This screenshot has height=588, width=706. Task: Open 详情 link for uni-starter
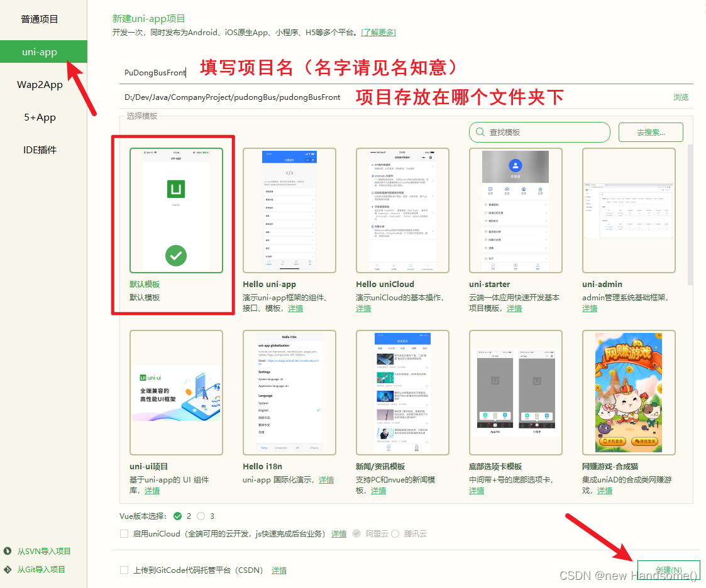coord(514,308)
